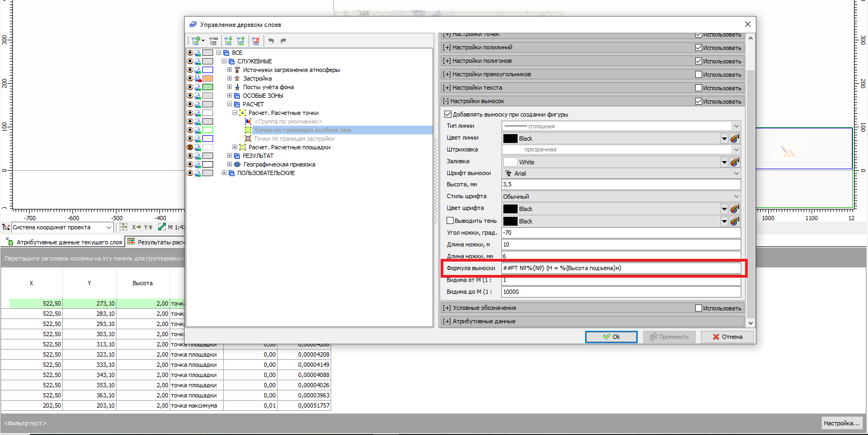Screen dimensions: 868x435
Task: Open the Тип линии dropdown
Action: (x=736, y=126)
